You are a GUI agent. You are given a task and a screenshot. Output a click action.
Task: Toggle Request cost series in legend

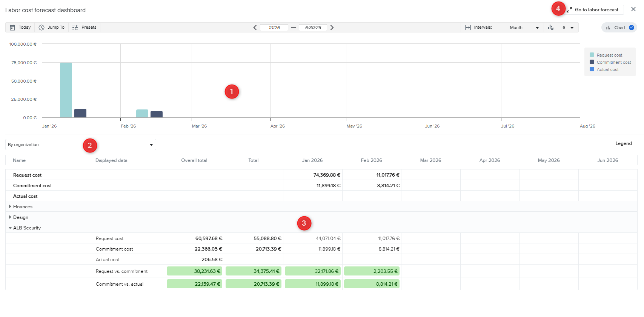coord(609,55)
